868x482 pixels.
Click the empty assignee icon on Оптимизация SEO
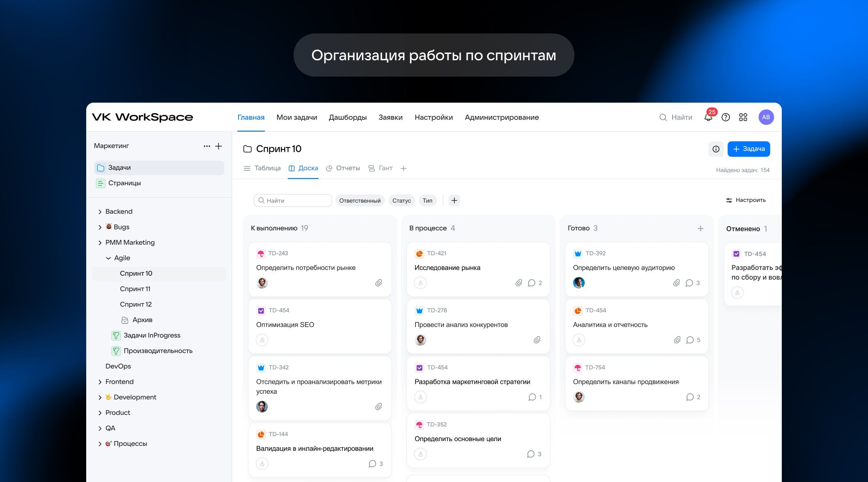[x=262, y=340]
